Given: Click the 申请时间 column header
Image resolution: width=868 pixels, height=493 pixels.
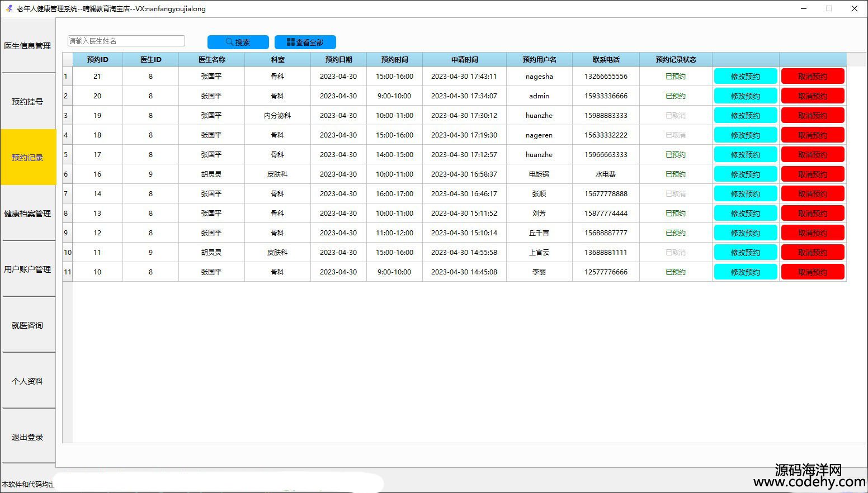Looking at the screenshot, I should [x=464, y=59].
